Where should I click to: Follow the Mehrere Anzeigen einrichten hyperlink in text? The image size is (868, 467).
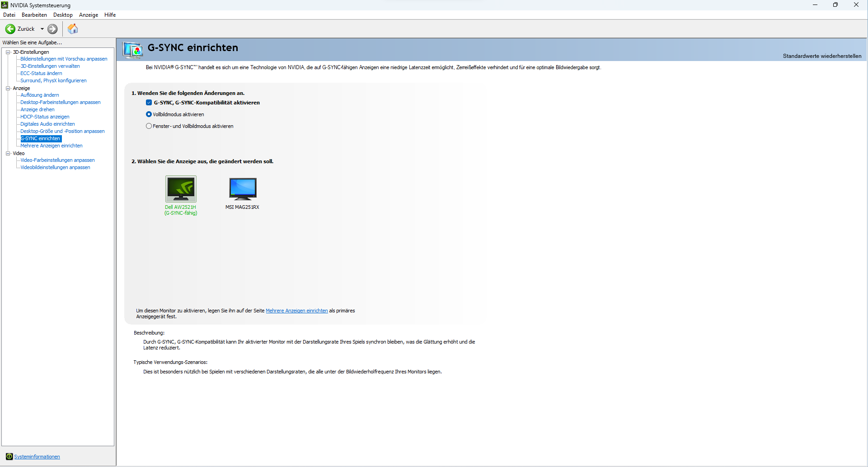point(297,311)
